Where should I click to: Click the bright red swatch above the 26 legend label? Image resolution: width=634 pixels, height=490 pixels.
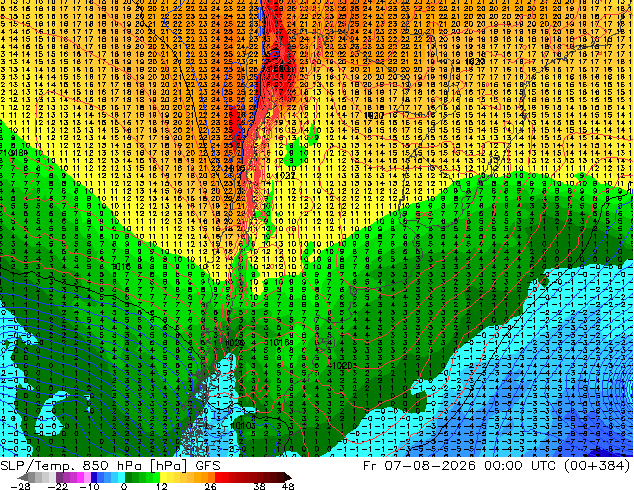218,477
